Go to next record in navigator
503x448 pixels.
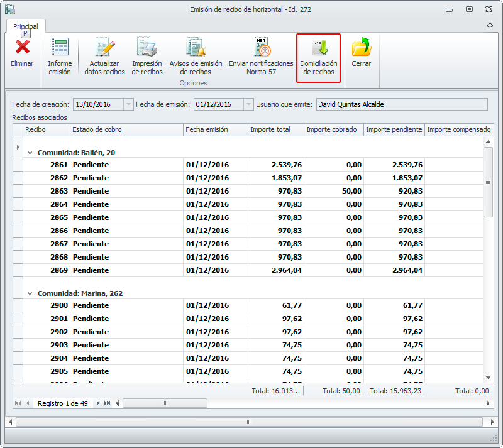coord(97,403)
